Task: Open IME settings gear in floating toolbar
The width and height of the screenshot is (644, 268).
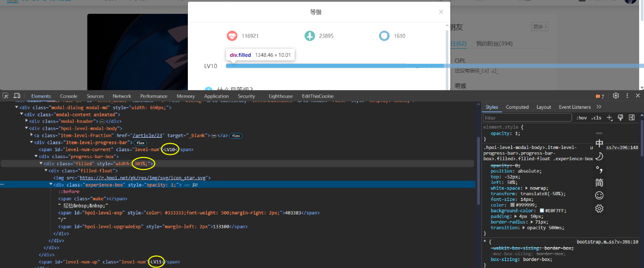Action: 599,209
